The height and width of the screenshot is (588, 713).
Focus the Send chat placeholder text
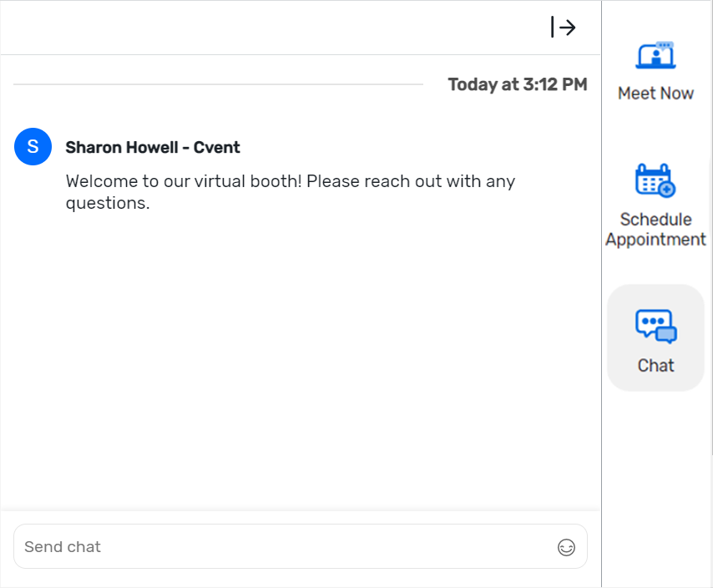(62, 546)
